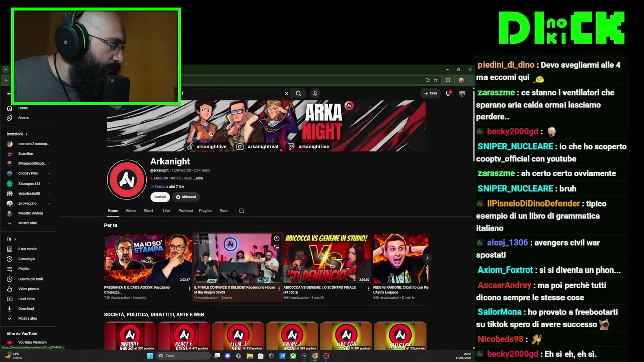The image size is (644, 362).
Task: Select the channel Home tab
Action: [x=113, y=211]
